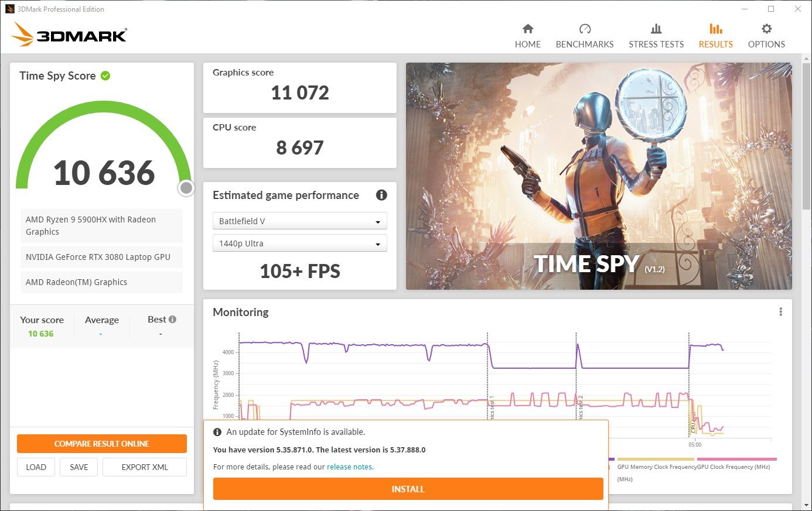Screen dimensions: 812x511
Task: Click the CPU score 8 697 value
Action: (x=300, y=148)
